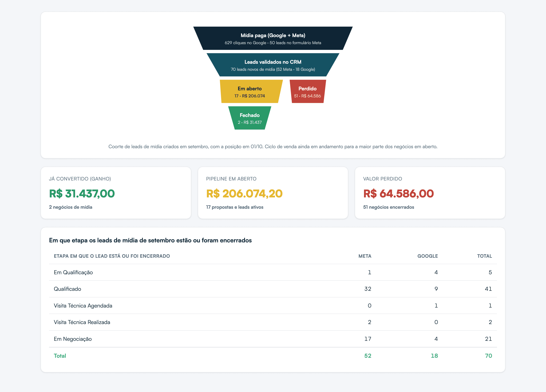Screen dimensions: 546x392
Task: Click "17 propostas e leads ativos" caption
Action: pos(234,207)
